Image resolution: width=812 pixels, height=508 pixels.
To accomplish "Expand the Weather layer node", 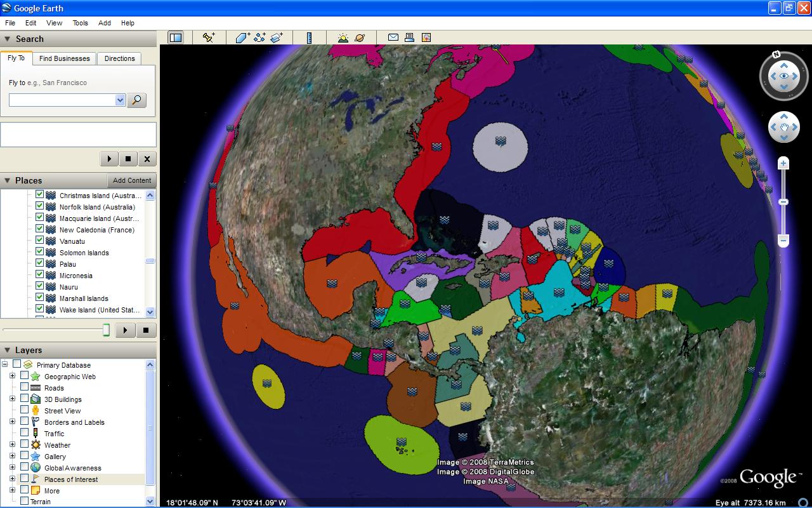I will (x=12, y=444).
